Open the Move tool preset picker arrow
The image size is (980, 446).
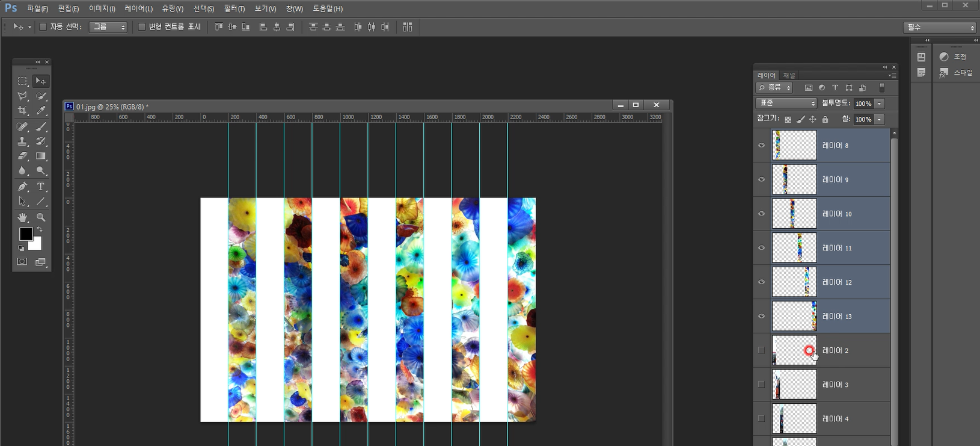click(x=29, y=27)
